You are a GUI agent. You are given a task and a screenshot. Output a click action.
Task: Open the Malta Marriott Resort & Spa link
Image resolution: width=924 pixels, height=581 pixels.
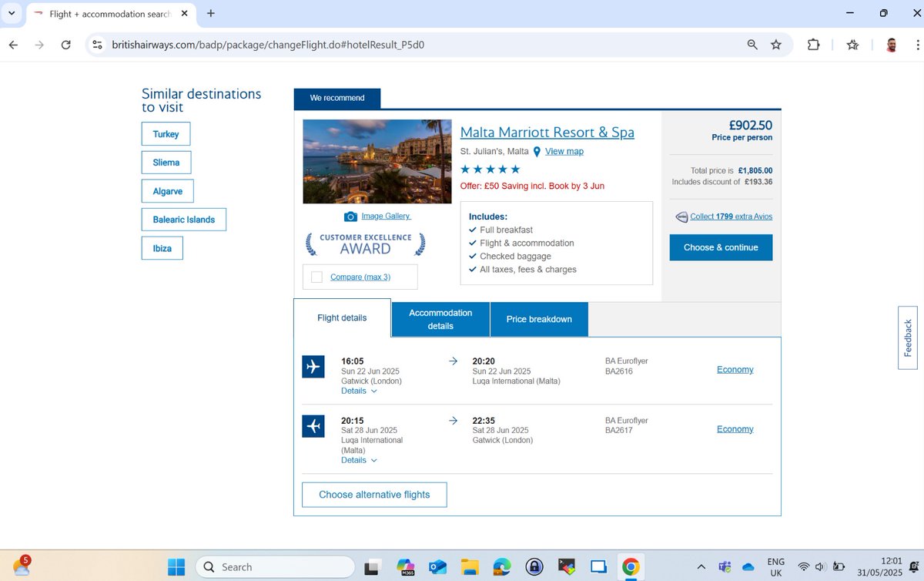click(547, 132)
